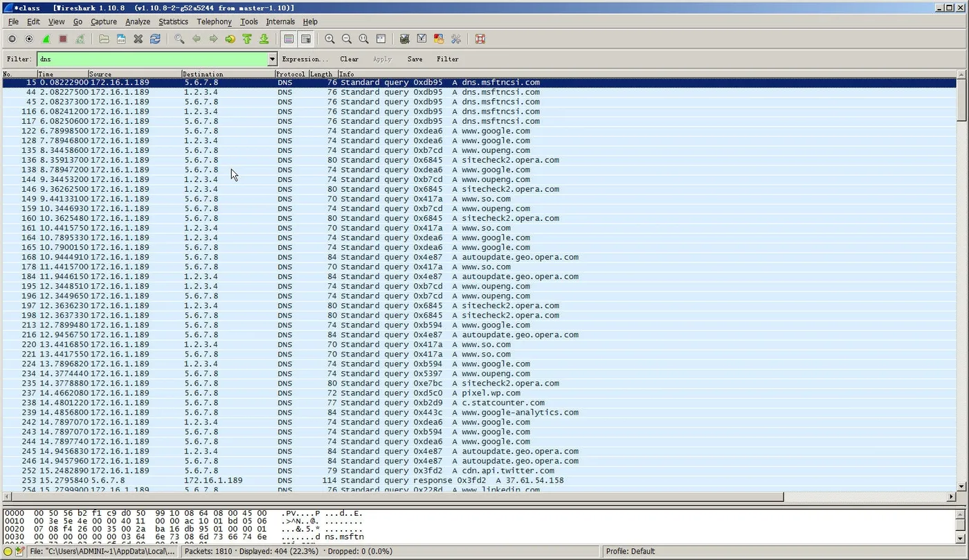Sort by the Protocol column header

pos(291,74)
